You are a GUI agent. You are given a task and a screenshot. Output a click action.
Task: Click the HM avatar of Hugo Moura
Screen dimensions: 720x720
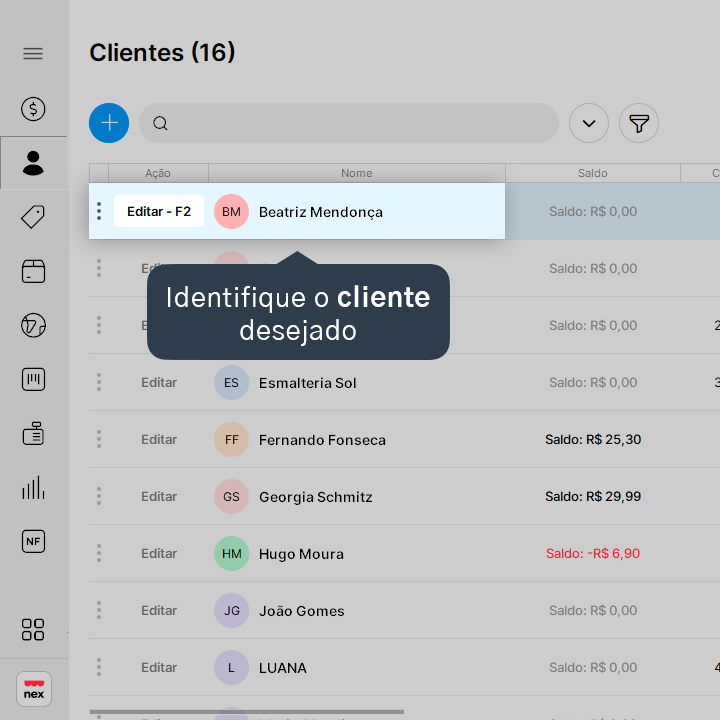click(x=231, y=553)
